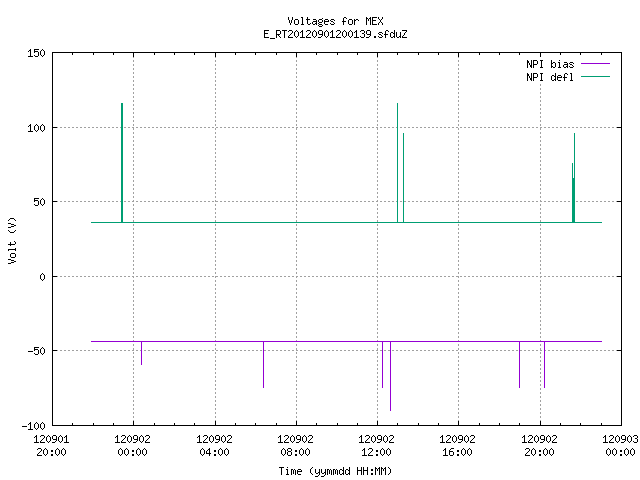Click the first green NPI defl spike before 00:00
The image size is (640, 480).
(x=122, y=163)
